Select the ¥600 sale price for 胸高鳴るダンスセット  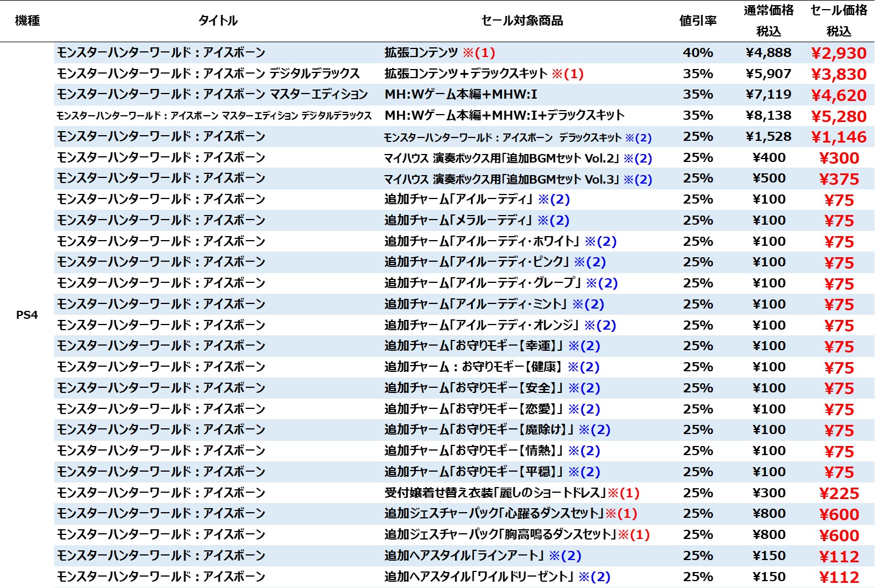(839, 536)
